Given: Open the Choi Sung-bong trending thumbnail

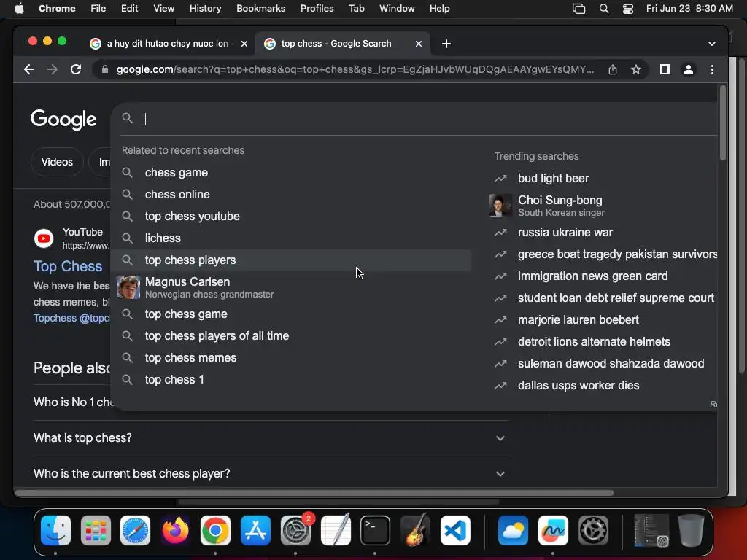Looking at the screenshot, I should (500, 206).
